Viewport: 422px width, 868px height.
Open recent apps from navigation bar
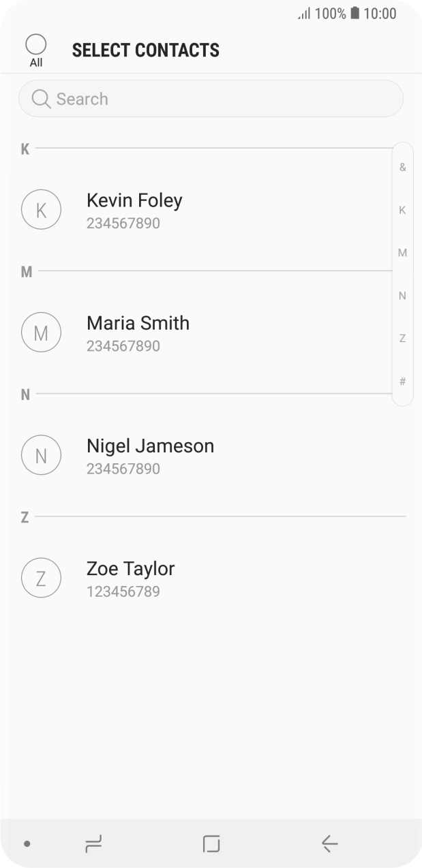coord(93,844)
